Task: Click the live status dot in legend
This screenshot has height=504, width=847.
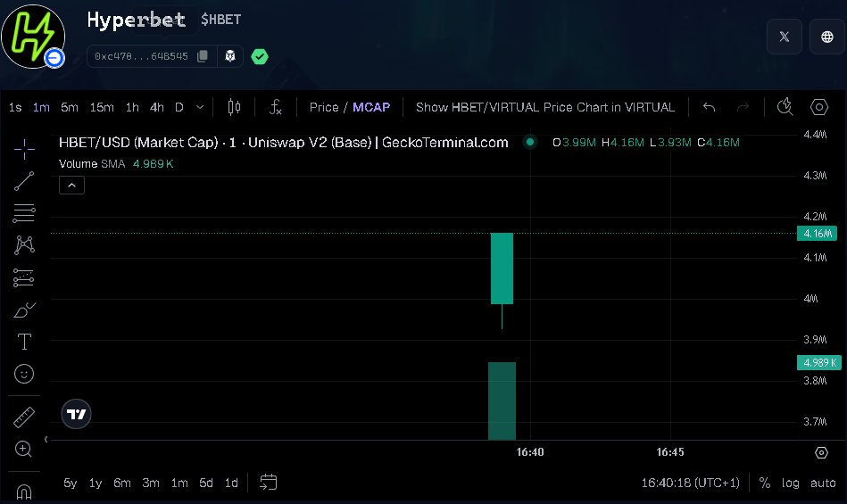Action: pos(530,142)
